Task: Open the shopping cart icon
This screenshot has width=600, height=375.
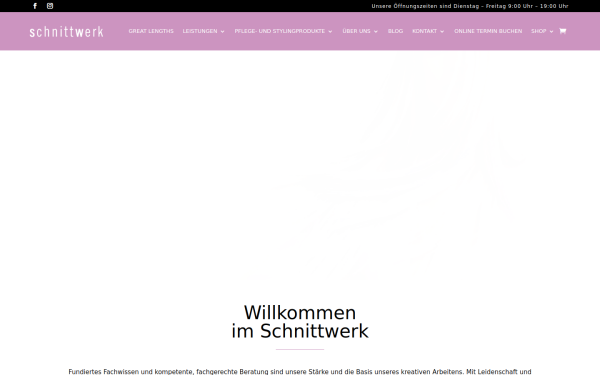Action: point(562,31)
